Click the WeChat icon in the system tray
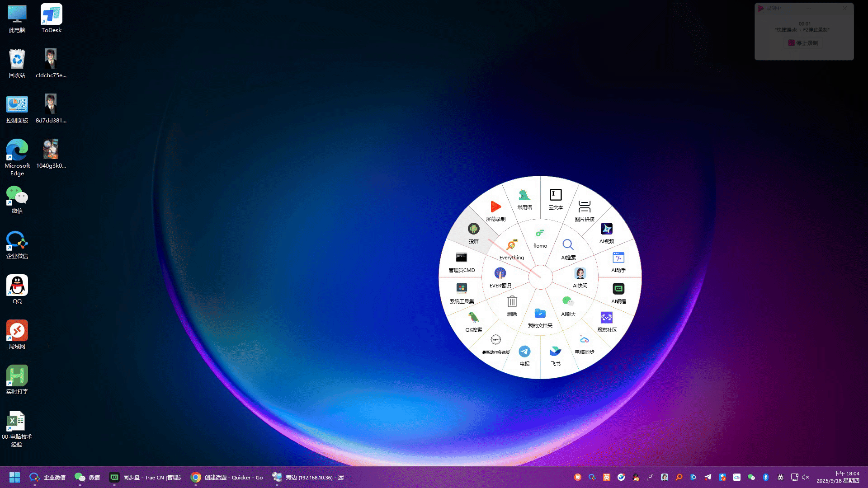This screenshot has height=488, width=868. (x=751, y=477)
